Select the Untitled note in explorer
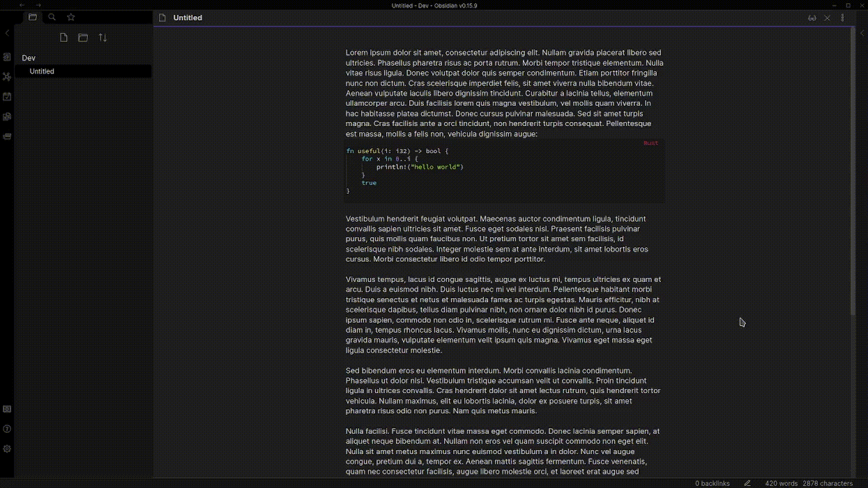Viewport: 868px width, 488px height. coord(42,71)
